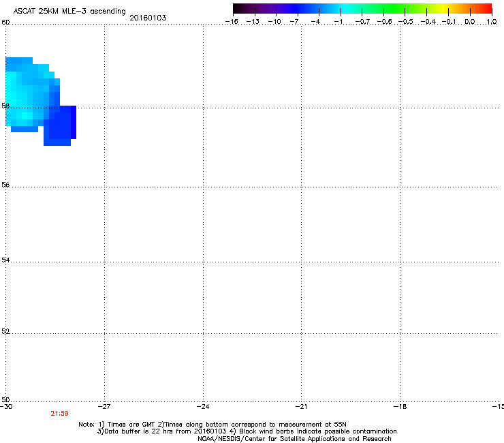Click the color bar label -0.7
Viewport: 504px width, 443px height.
(x=362, y=22)
